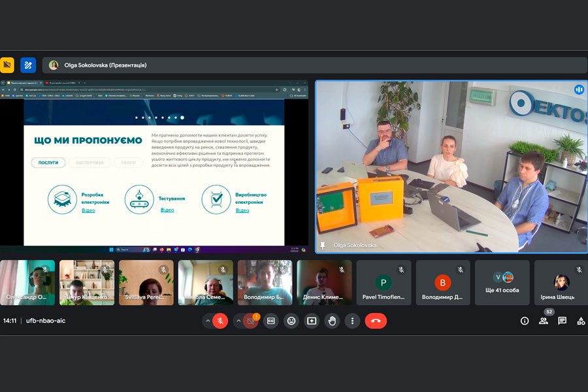Click the blue audio indicator on Olga's video
This screenshot has width=588, height=392.
[x=579, y=90]
